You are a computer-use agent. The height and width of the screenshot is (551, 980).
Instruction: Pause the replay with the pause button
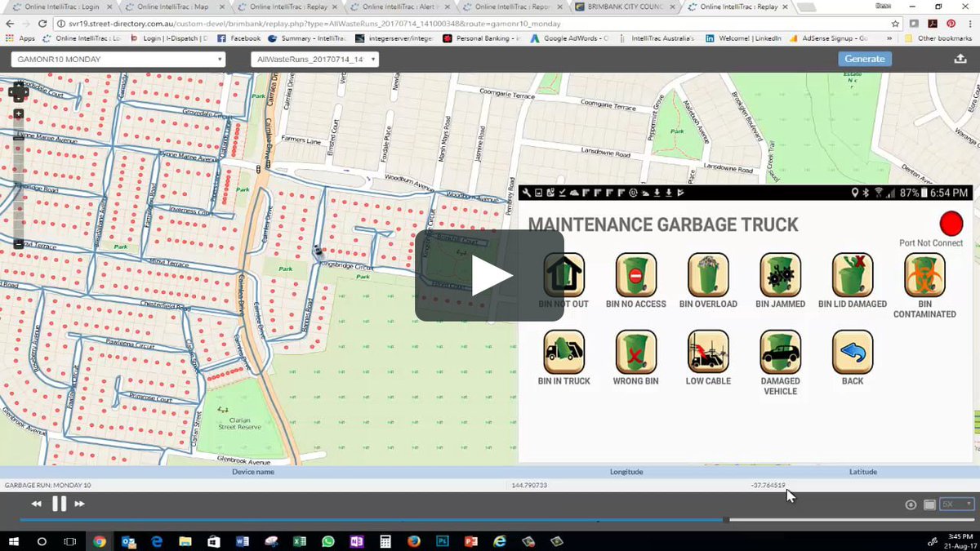click(58, 503)
